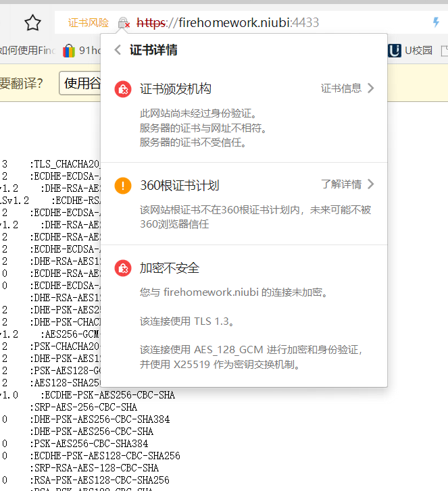Click text 服务器的证书不受信任。
The image size is (448, 491).
coord(193,143)
